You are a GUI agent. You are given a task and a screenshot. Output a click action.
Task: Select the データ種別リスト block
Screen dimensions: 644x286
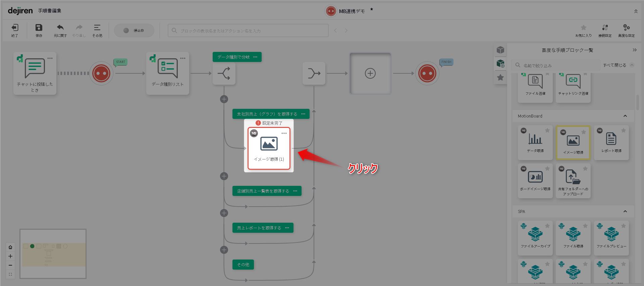click(x=168, y=73)
